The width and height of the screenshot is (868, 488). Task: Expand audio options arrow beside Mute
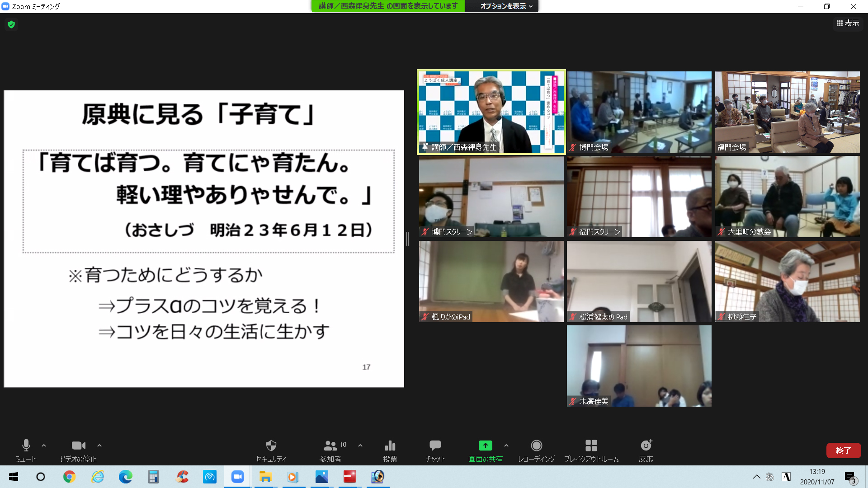click(44, 446)
